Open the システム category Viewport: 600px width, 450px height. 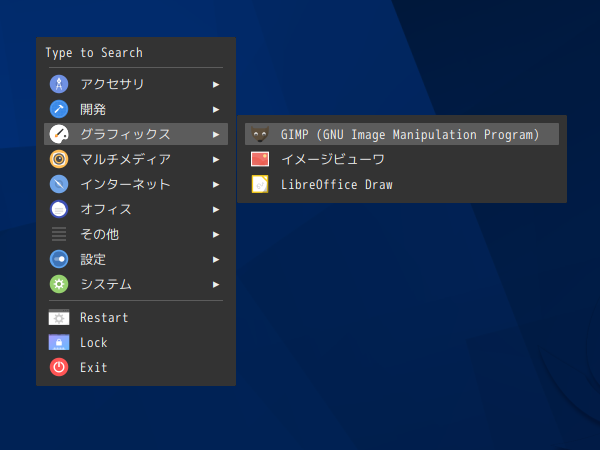coord(136,284)
